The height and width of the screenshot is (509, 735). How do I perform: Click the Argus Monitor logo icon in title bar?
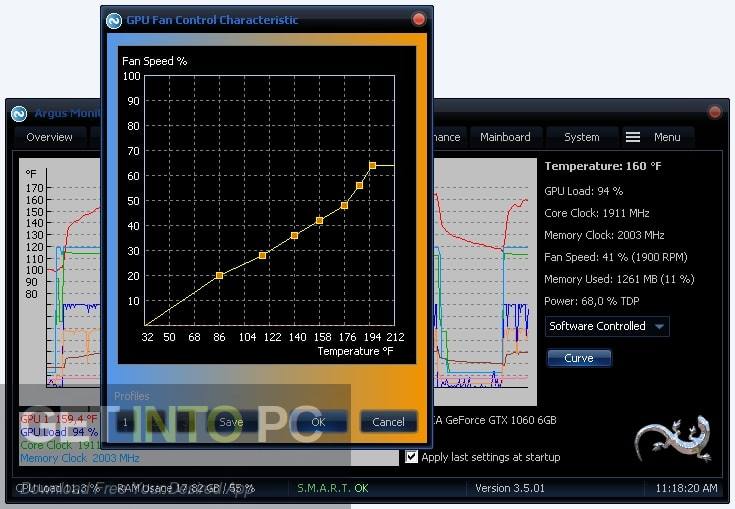click(19, 113)
